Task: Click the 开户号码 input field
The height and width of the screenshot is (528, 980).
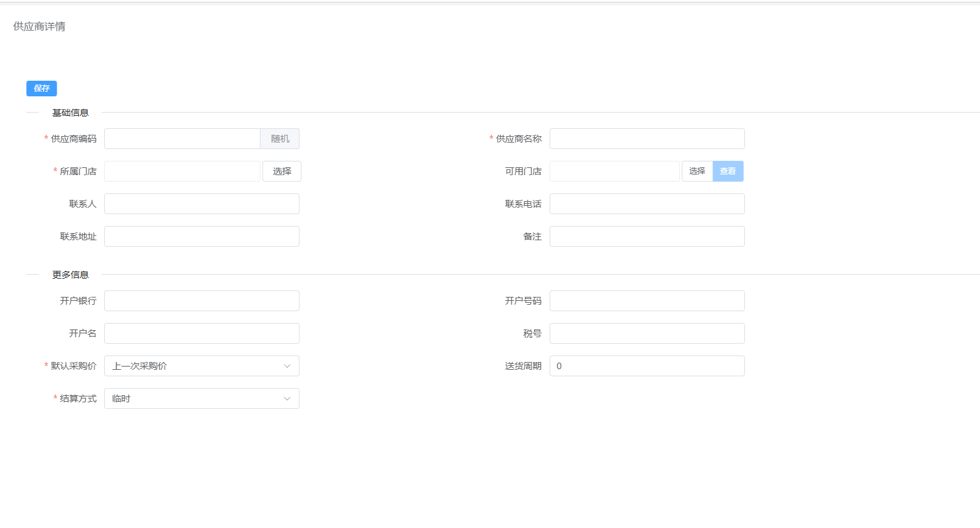Action: (647, 301)
